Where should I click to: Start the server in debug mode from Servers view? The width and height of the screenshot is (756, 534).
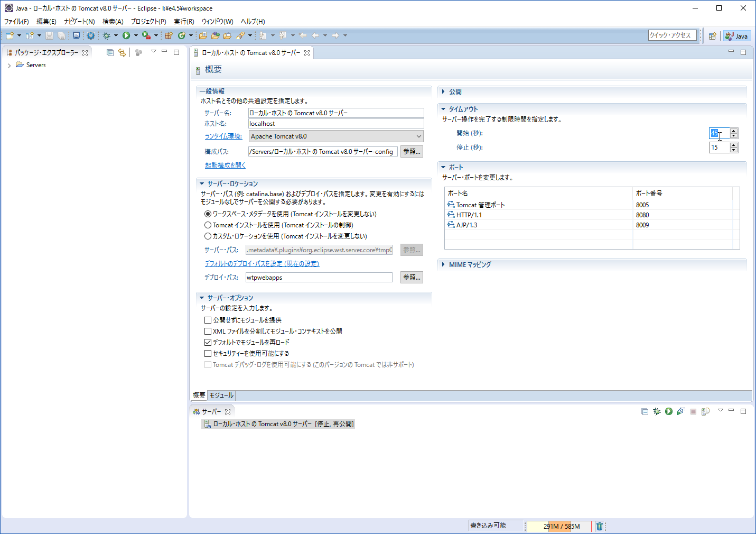(657, 411)
